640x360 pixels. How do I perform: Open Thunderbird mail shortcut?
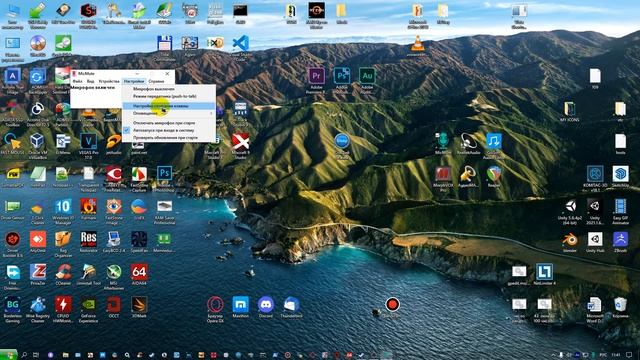[291, 304]
